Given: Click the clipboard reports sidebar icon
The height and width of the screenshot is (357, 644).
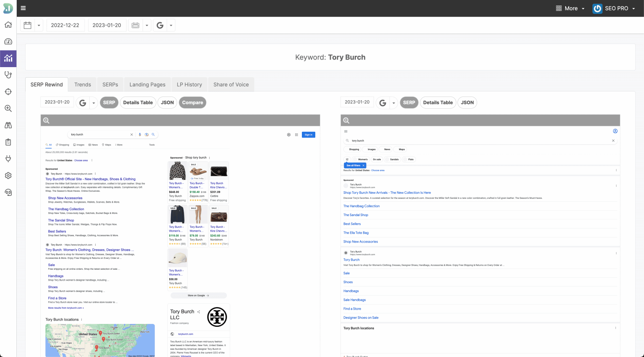Looking at the screenshot, I should [8, 142].
